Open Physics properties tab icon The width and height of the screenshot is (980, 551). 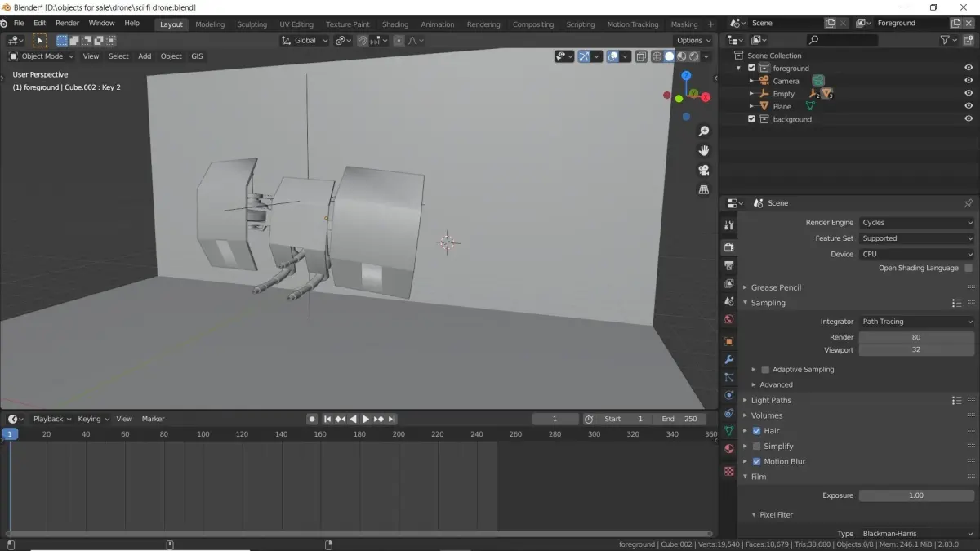coord(729,395)
